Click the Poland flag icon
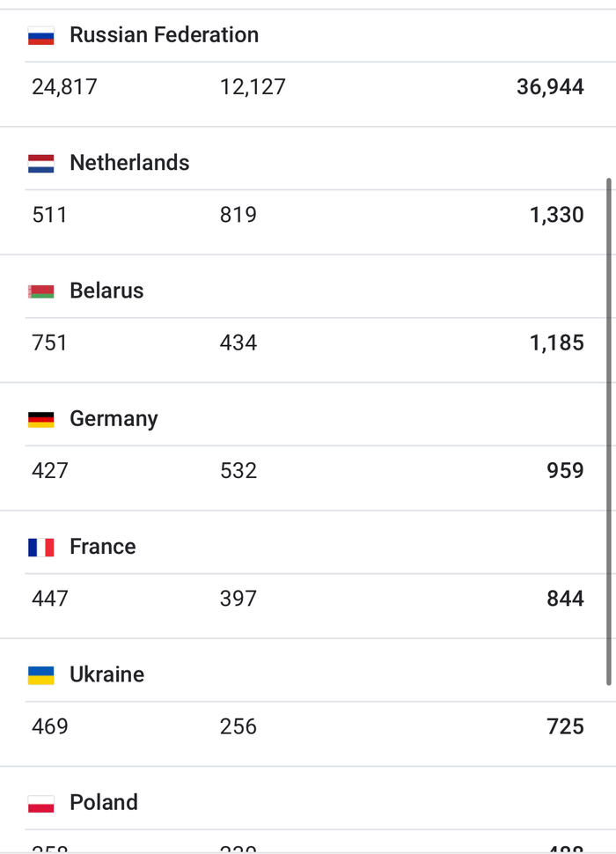The image size is (616, 854). 40,803
